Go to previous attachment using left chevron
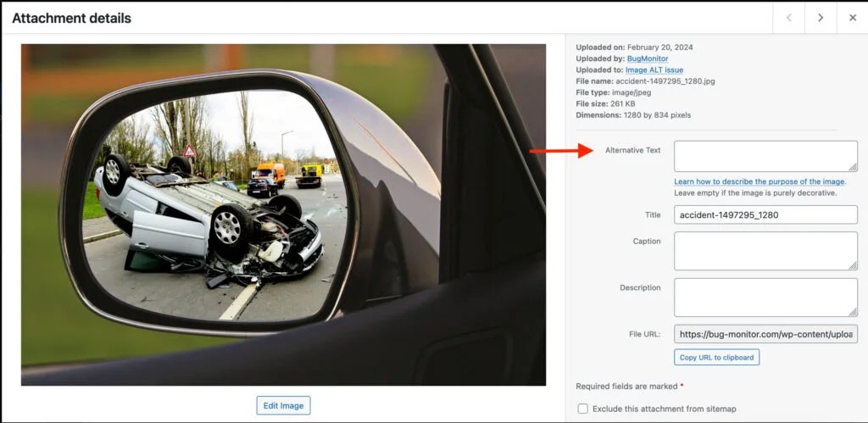The height and width of the screenshot is (423, 868). tap(789, 18)
